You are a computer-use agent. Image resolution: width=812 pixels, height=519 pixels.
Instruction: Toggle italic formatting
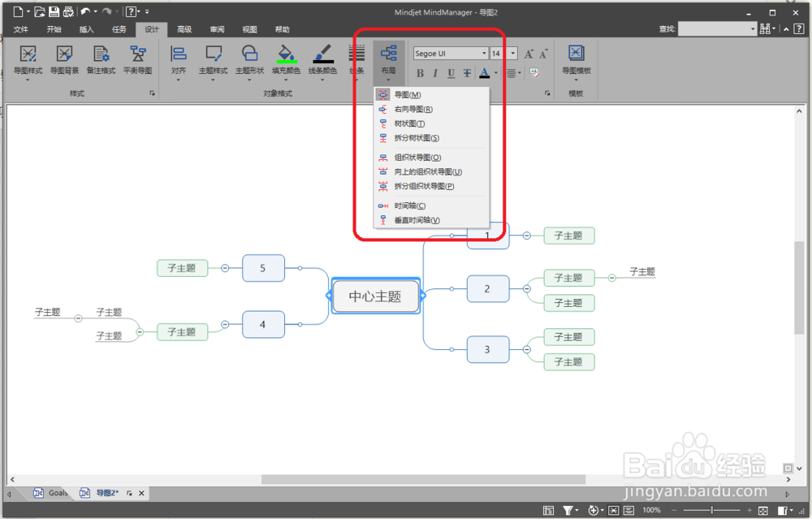point(435,73)
